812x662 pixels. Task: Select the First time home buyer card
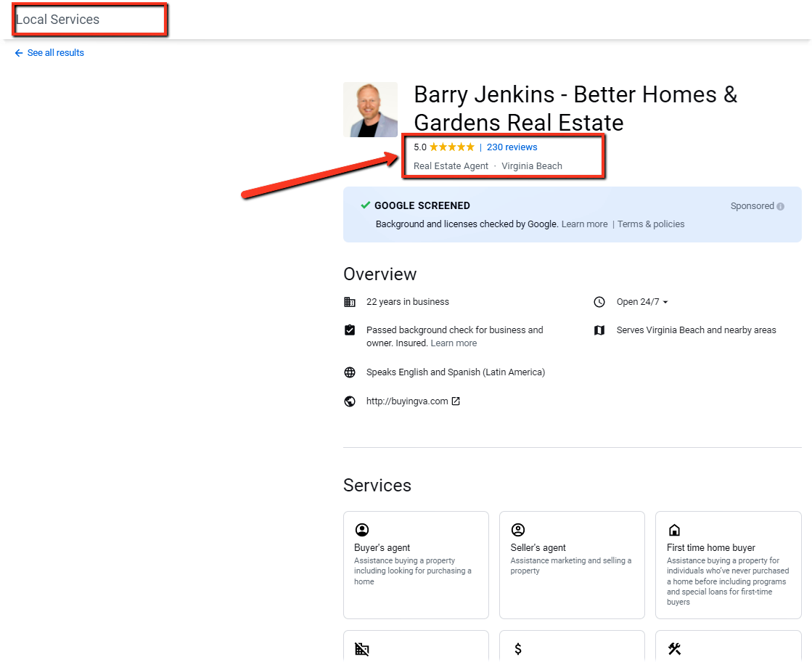click(728, 565)
